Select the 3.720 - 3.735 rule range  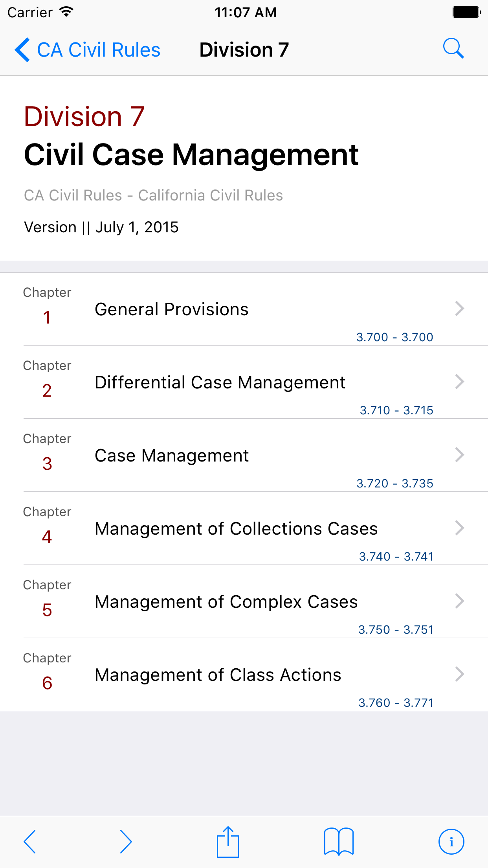click(x=394, y=483)
